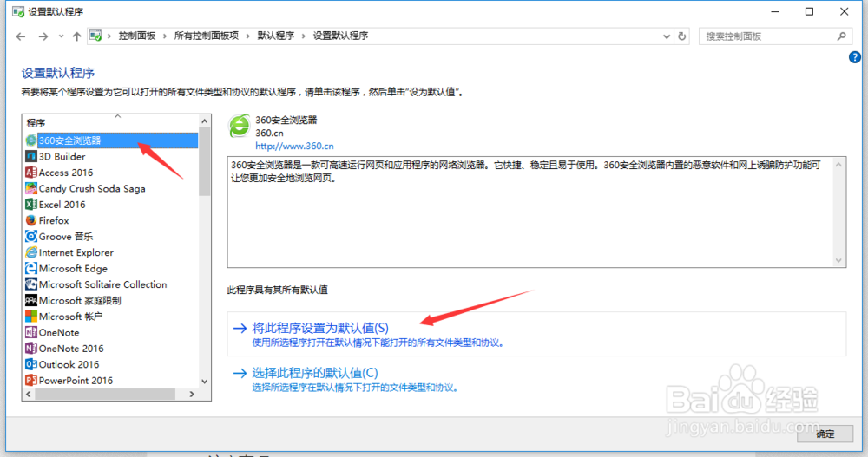The image size is (868, 457).
Task: Expand the address bar history dropdown
Action: (667, 36)
